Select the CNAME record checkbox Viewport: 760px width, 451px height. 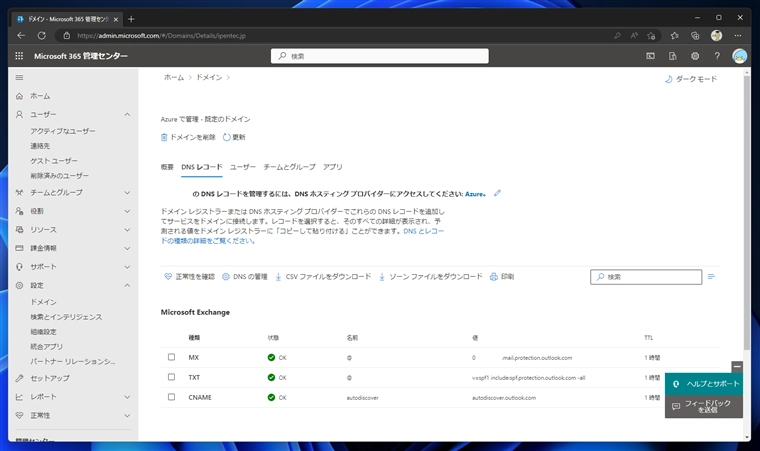click(171, 397)
